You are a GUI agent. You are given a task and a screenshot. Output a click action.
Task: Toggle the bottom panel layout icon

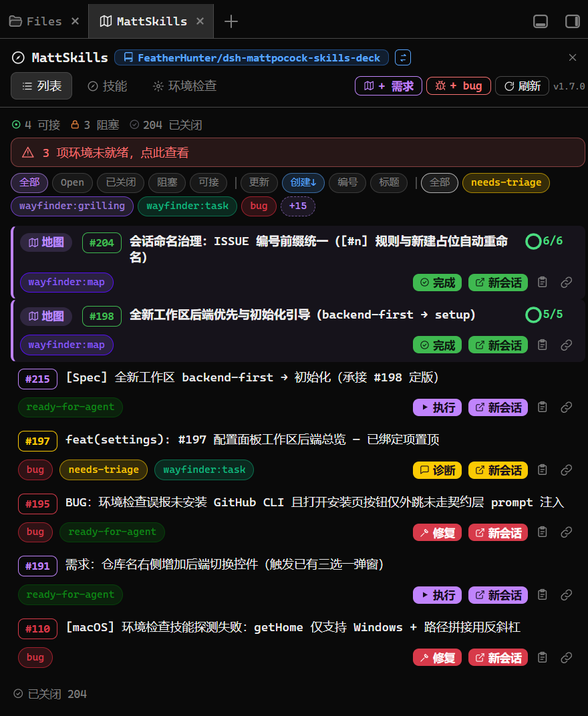click(x=541, y=21)
